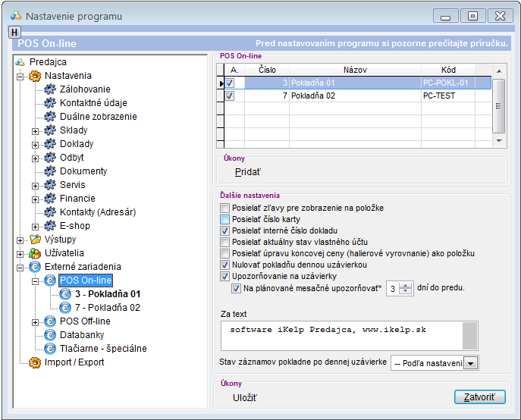Click the euro icon for POS Off-line
The height and width of the screenshot is (420, 521).
pos(51,321)
